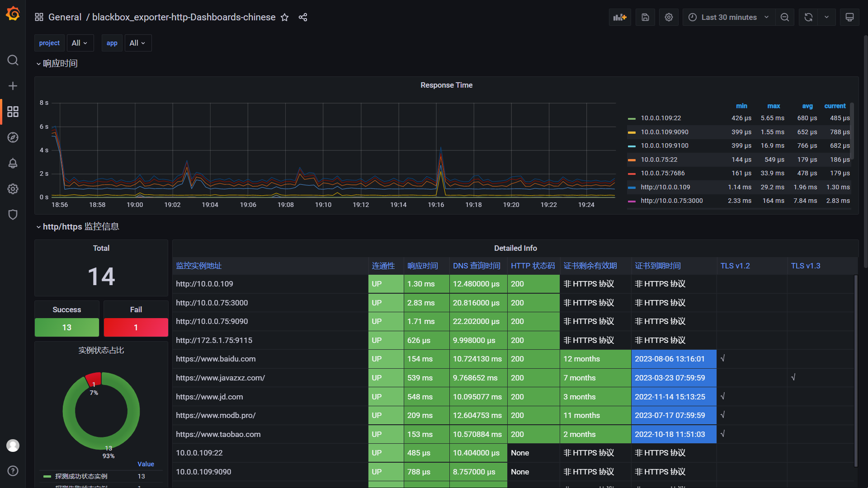The image size is (868, 488).
Task: Sort table by 响应时间 column header
Action: (422, 266)
